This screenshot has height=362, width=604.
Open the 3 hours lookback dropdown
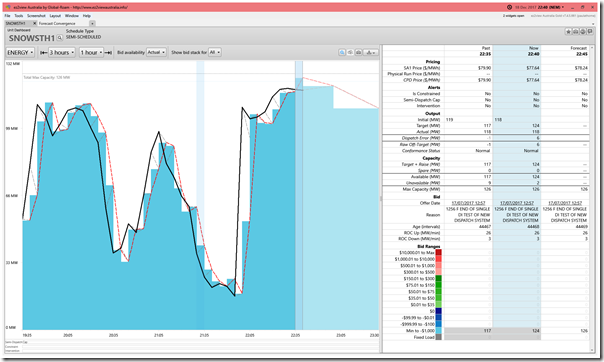(x=62, y=52)
